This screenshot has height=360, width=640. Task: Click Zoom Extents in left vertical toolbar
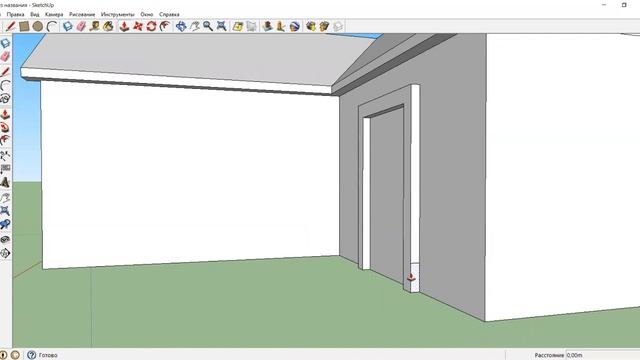point(5,211)
